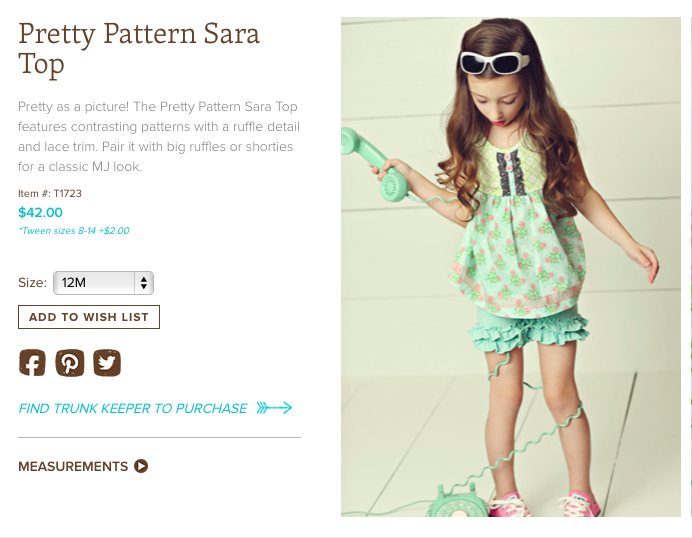
Task: Click the Tween sizes 8-14 +$2.00 note
Action: pos(74,231)
